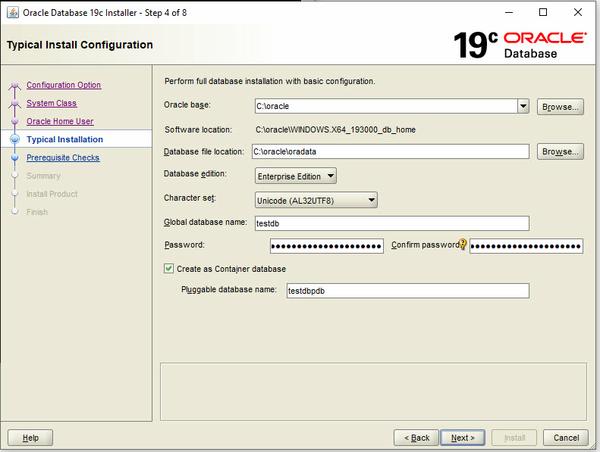Viewport: 600px width, 452px height.
Task: Go Back to previous step
Action: coord(415,437)
